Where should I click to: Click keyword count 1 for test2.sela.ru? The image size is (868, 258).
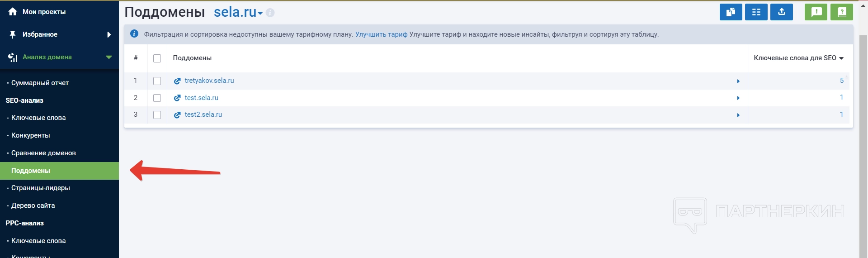(x=842, y=115)
